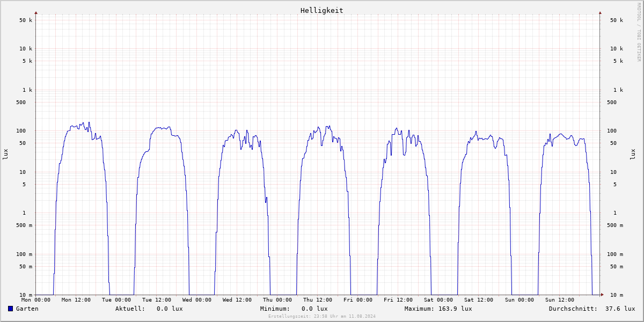Click the Thu 00:00 axis label

click(x=277, y=300)
